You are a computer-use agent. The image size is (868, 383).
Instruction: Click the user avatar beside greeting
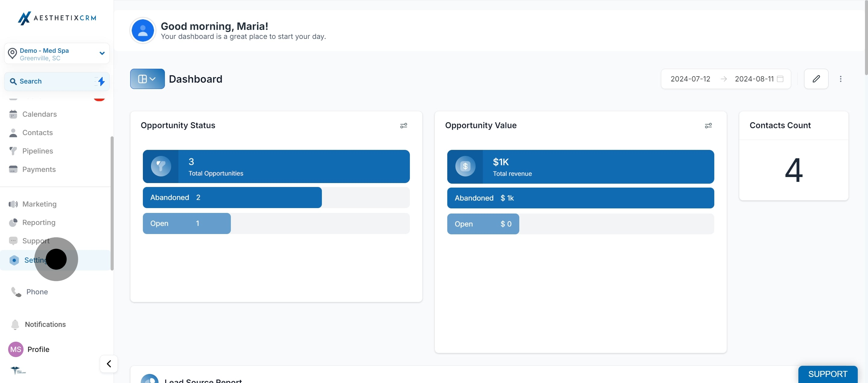click(x=143, y=31)
